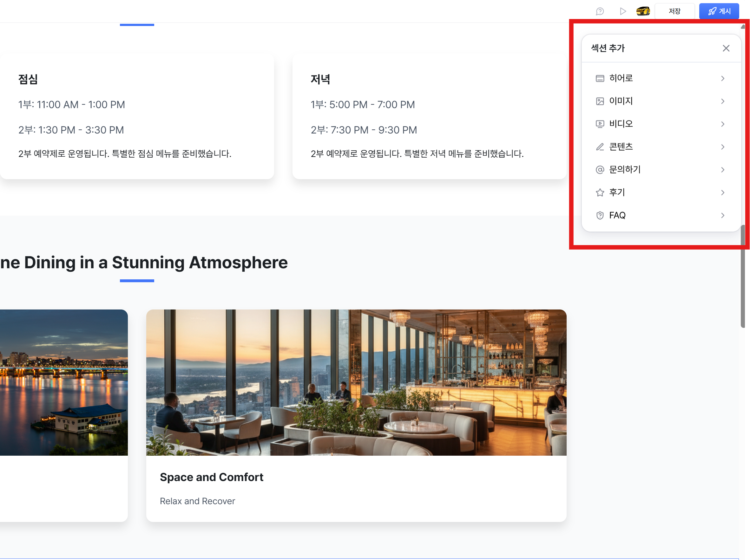The image size is (750, 560).
Task: Click the 후기 star icon
Action: 600,192
